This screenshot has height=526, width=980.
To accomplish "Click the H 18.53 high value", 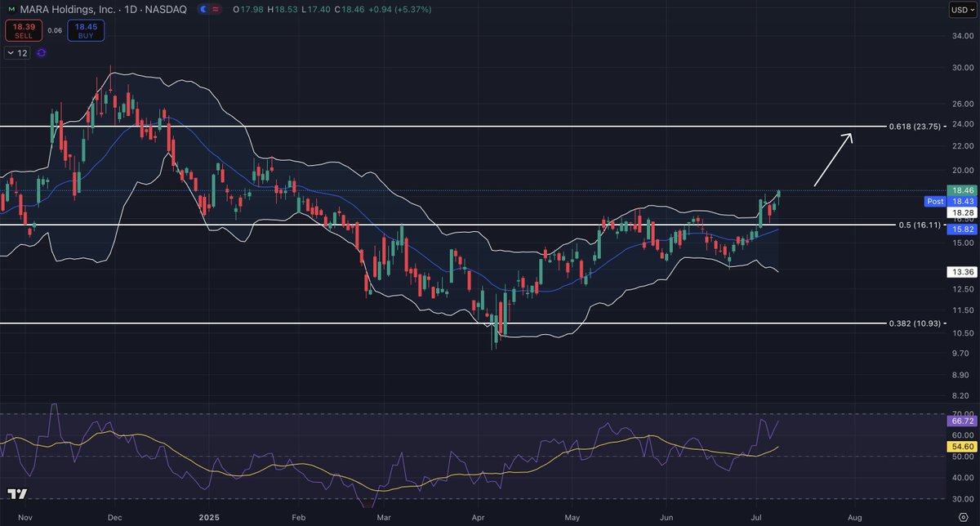I will coord(281,10).
